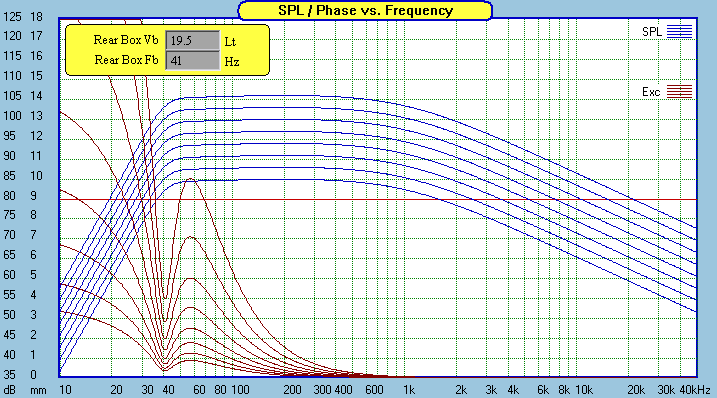Click the 125 dB axis label
717x398 pixels.
pyautogui.click(x=12, y=17)
